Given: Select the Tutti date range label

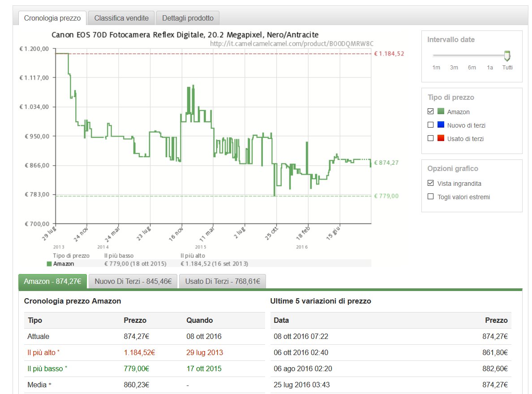Looking at the screenshot, I should (x=507, y=68).
